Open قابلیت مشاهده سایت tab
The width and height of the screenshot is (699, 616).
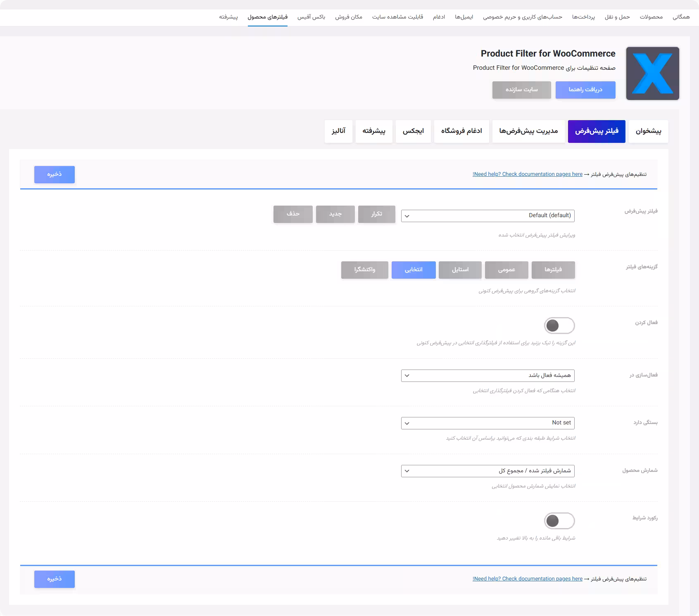tap(397, 17)
